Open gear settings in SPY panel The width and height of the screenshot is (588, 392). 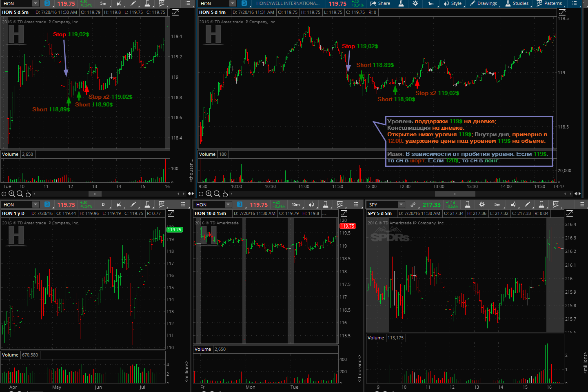tap(482, 204)
